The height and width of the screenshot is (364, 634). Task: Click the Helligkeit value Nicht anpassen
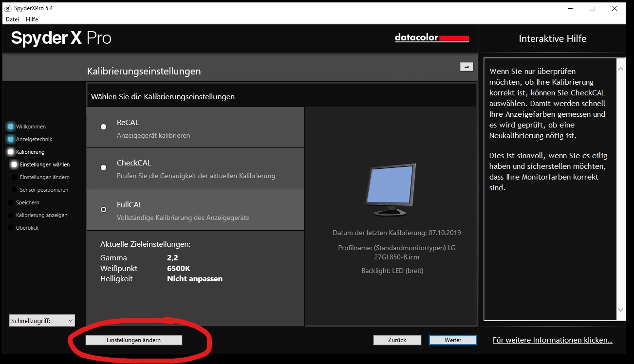[x=195, y=279]
